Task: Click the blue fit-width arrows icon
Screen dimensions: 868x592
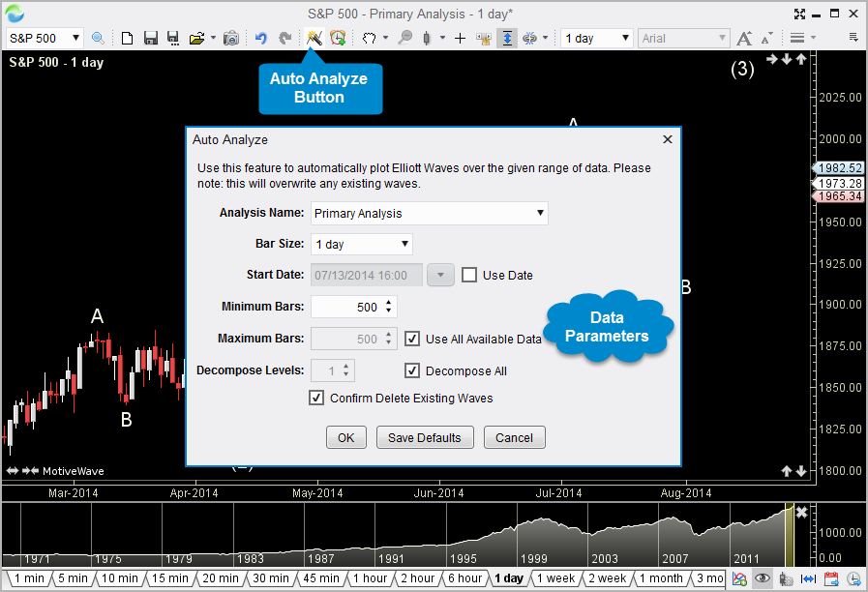Action: [808, 578]
